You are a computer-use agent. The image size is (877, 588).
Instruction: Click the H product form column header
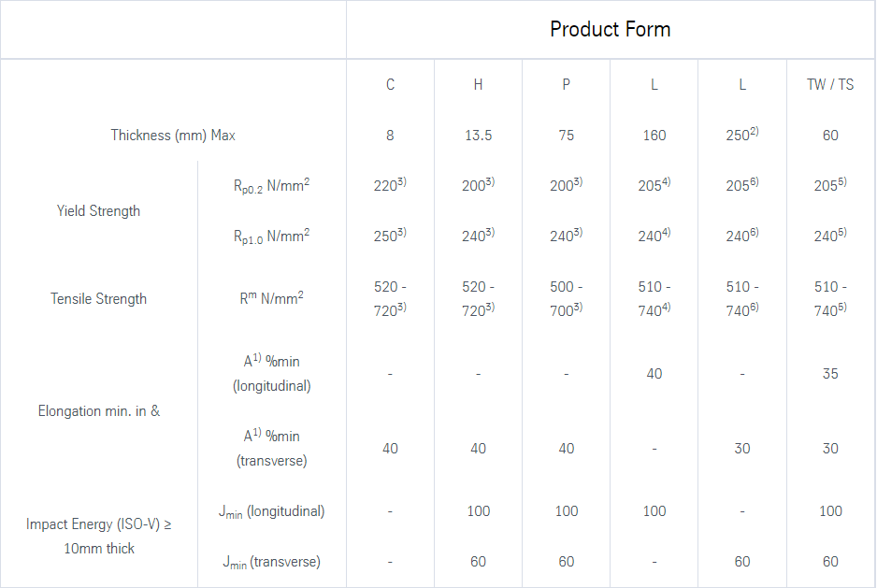[x=478, y=84]
